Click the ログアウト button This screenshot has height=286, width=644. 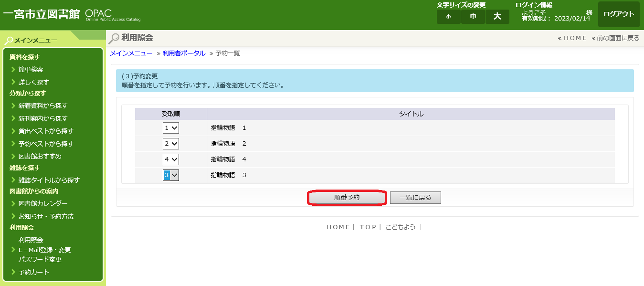619,14
